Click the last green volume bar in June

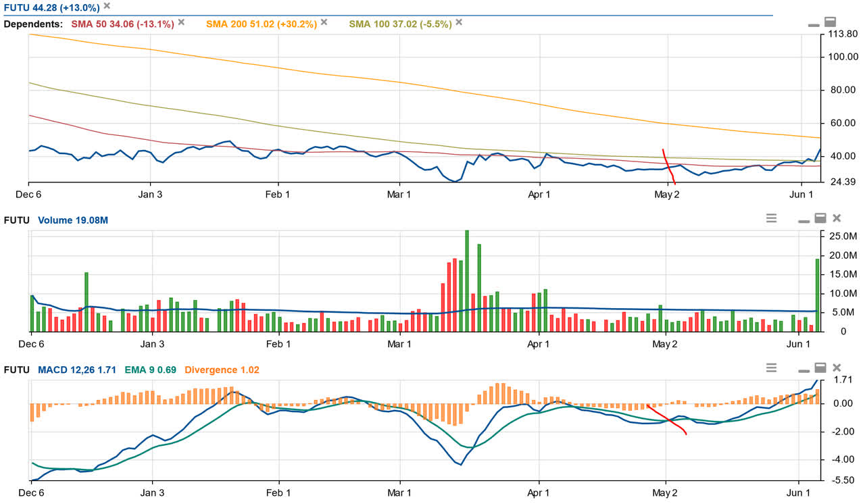coord(817,295)
